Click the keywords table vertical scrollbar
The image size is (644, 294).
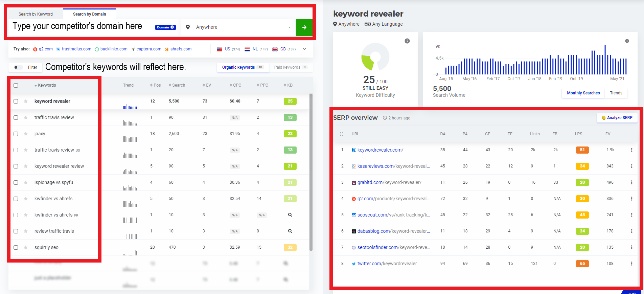click(311, 173)
